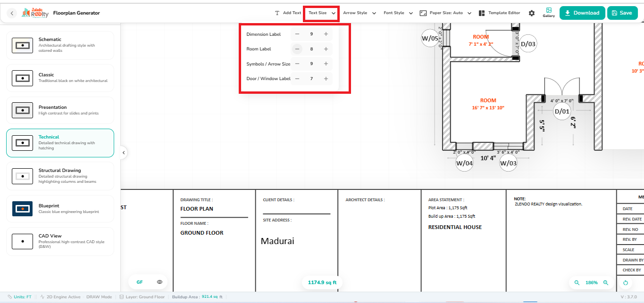
Task: Open the Text Size dropdown
Action: (322, 13)
